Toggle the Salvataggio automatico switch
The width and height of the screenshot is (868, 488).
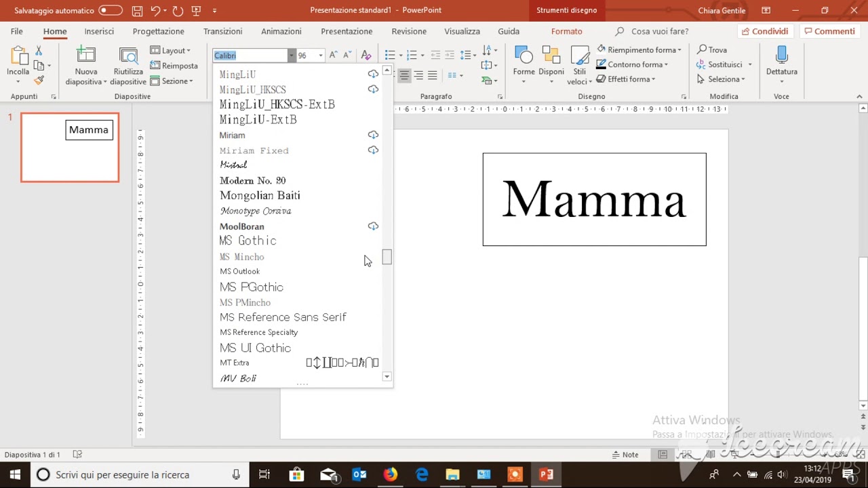[111, 11]
